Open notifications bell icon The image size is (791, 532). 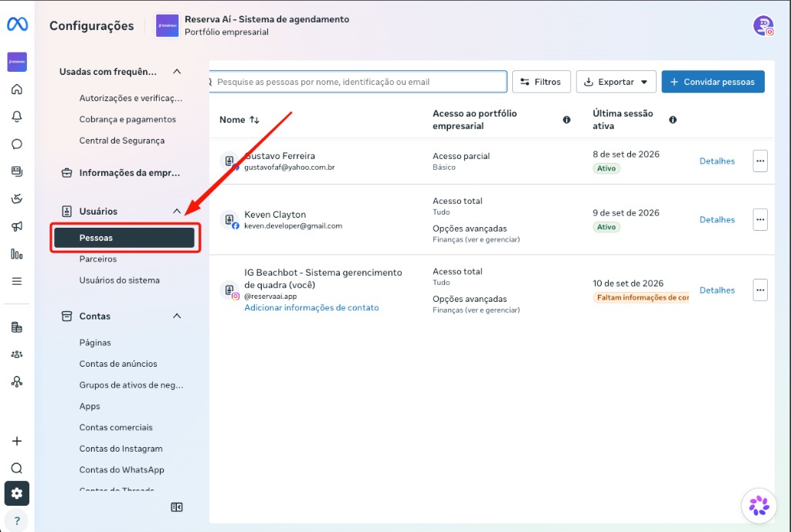click(x=17, y=117)
